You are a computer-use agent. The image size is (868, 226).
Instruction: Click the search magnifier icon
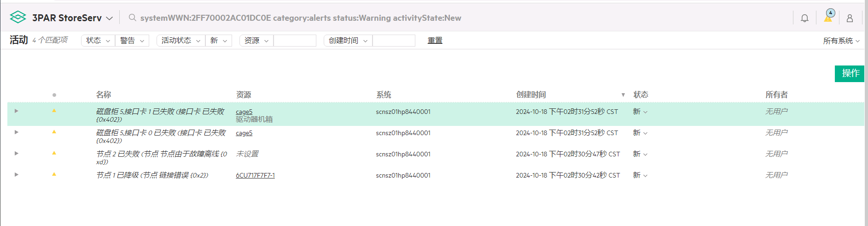pyautogui.click(x=132, y=18)
